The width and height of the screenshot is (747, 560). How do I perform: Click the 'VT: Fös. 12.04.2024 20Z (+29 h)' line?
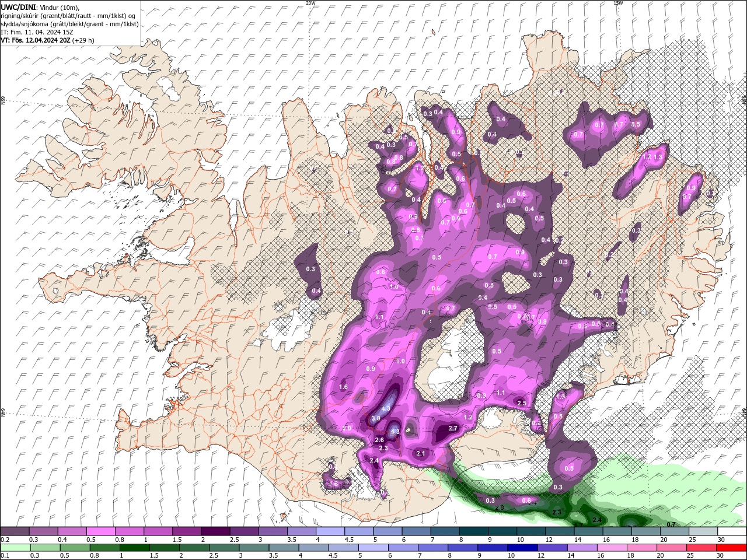[47, 40]
